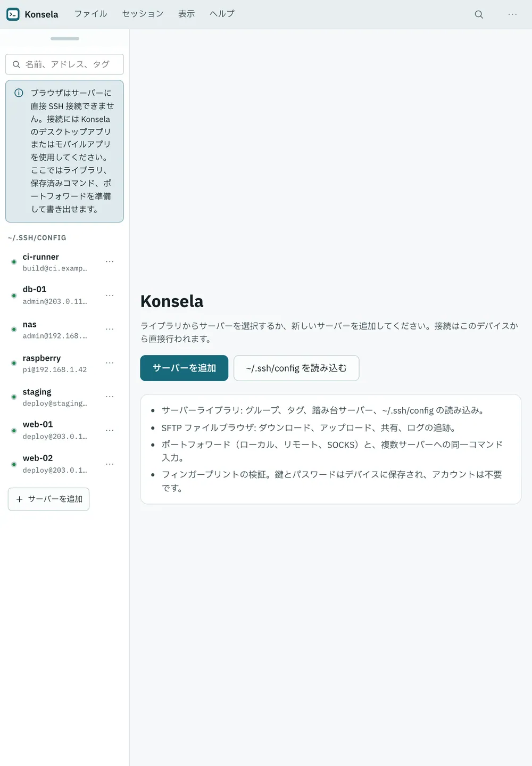Click the address pi@192.168.1.42
Image resolution: width=532 pixels, height=766 pixels.
click(55, 369)
